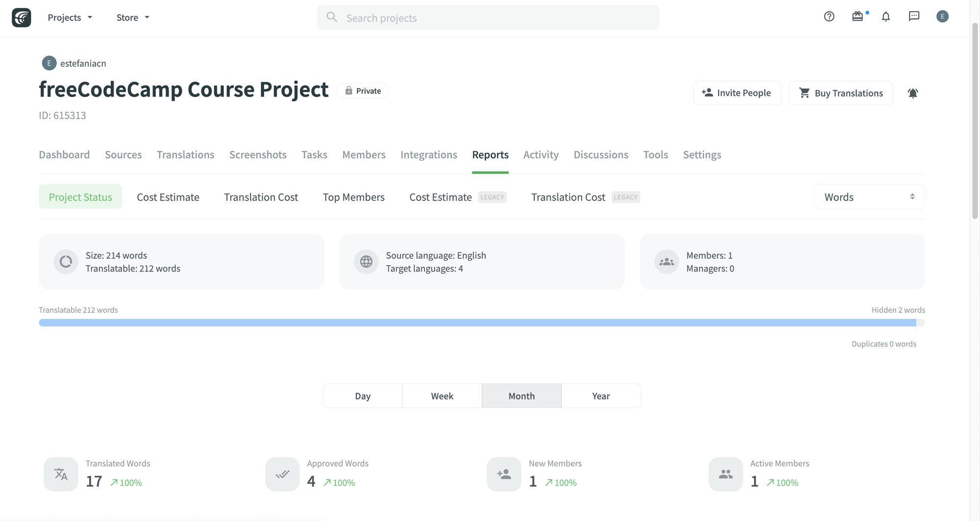Click the Active Members people icon

pyautogui.click(x=726, y=474)
